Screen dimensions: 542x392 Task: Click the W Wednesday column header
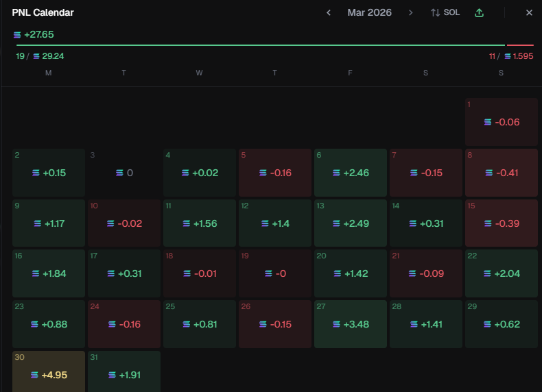[x=199, y=73]
